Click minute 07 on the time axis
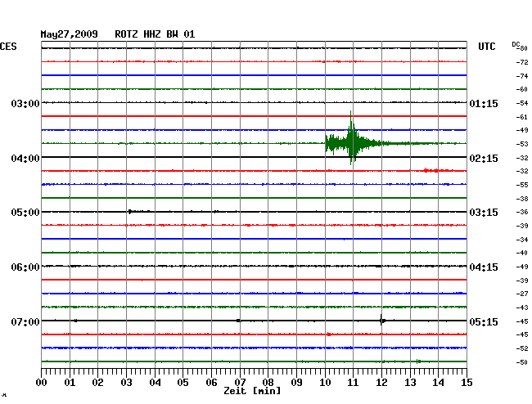This screenshot has height=404, width=532. click(x=240, y=383)
